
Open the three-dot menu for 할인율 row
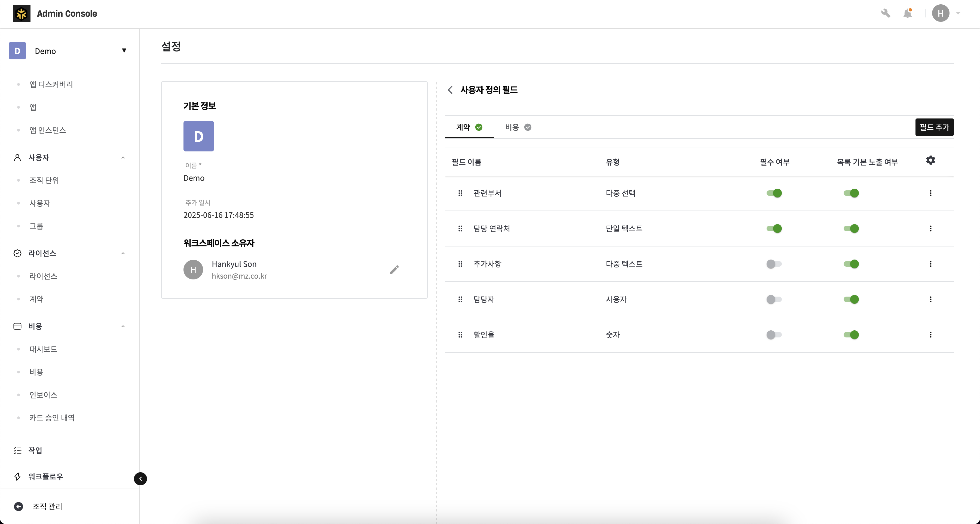[931, 335]
